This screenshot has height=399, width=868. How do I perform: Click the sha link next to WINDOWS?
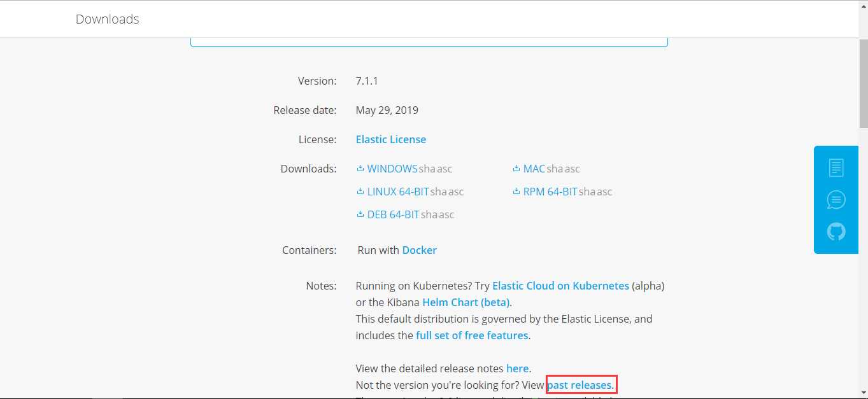pos(427,169)
